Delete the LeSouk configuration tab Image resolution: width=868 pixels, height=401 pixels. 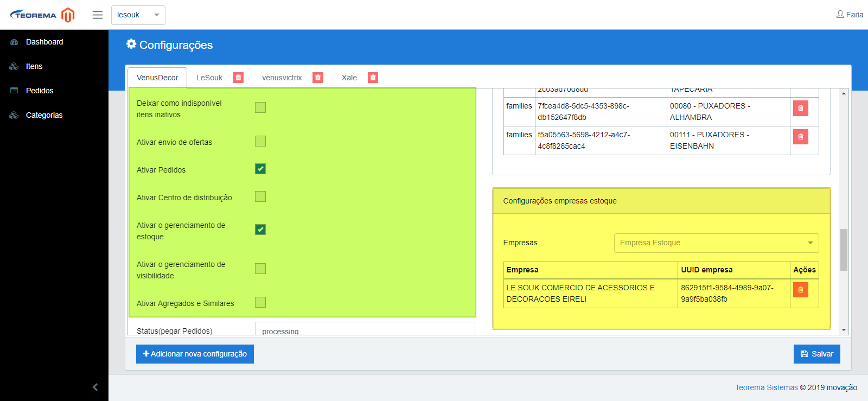click(238, 78)
